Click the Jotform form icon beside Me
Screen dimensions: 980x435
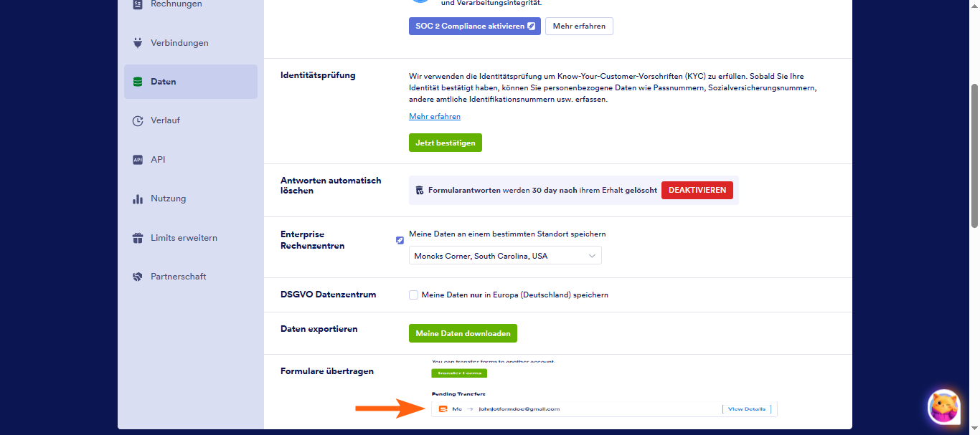coord(443,409)
